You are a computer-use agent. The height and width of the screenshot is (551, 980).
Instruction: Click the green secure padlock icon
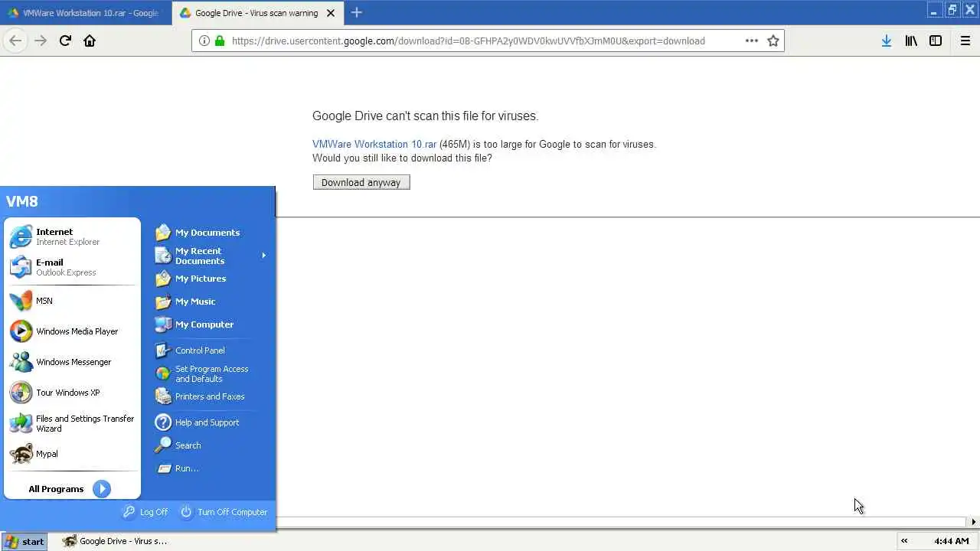(220, 41)
